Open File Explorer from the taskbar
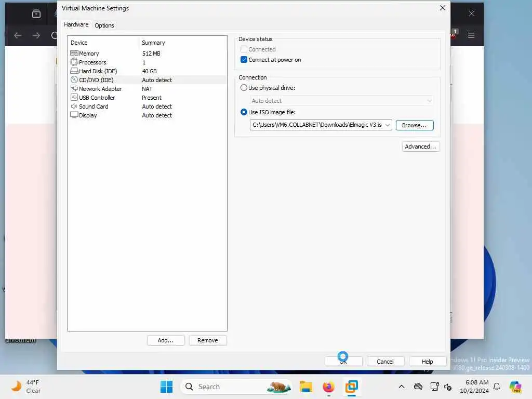The image size is (532, 399). coord(305,387)
